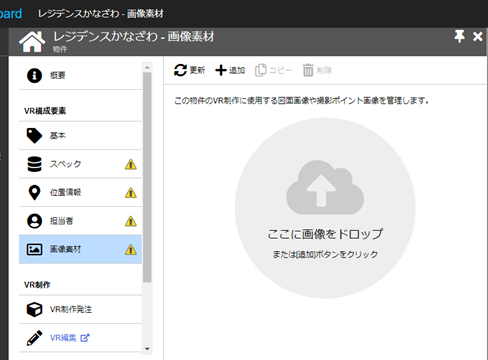Open the 担当者 menu item
The width and height of the screenshot is (488, 360).
(80, 221)
